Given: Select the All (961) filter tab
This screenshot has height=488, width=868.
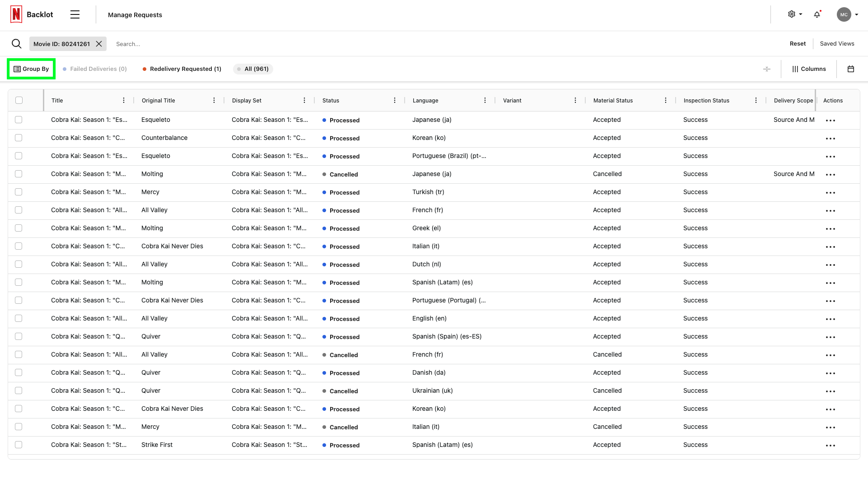Looking at the screenshot, I should pos(253,69).
